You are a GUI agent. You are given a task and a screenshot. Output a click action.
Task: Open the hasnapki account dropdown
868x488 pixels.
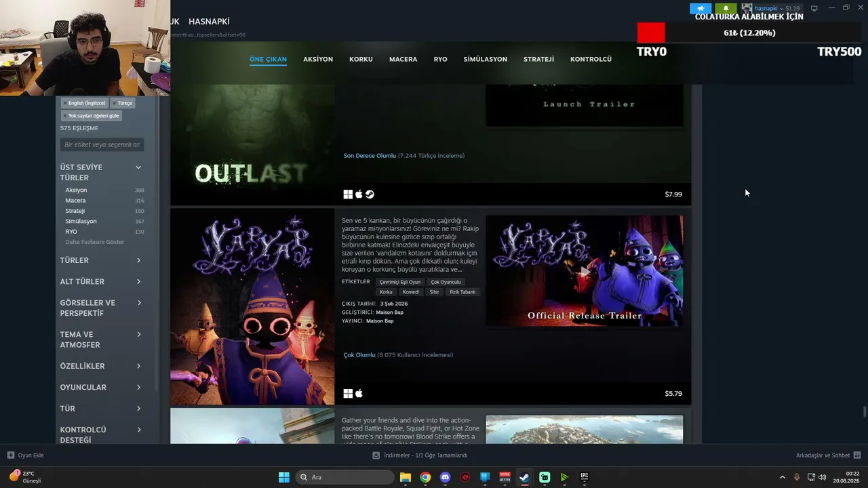pyautogui.click(x=777, y=8)
